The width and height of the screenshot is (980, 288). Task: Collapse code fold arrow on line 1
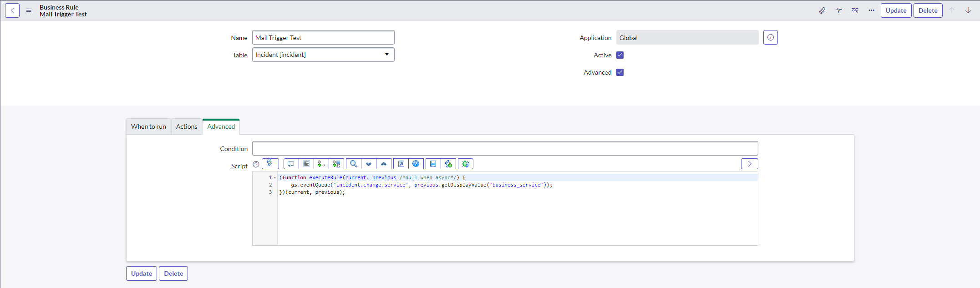pos(275,178)
